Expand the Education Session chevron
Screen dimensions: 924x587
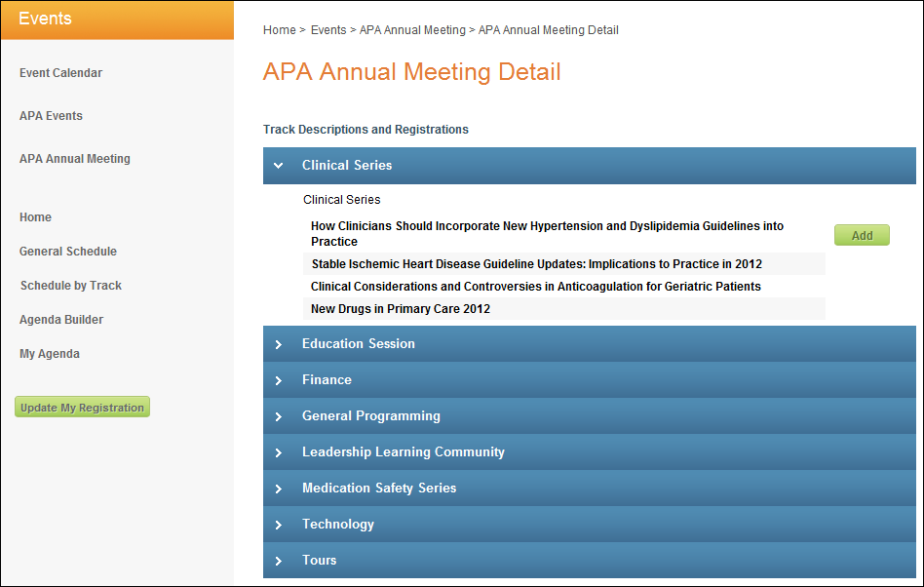pos(279,344)
